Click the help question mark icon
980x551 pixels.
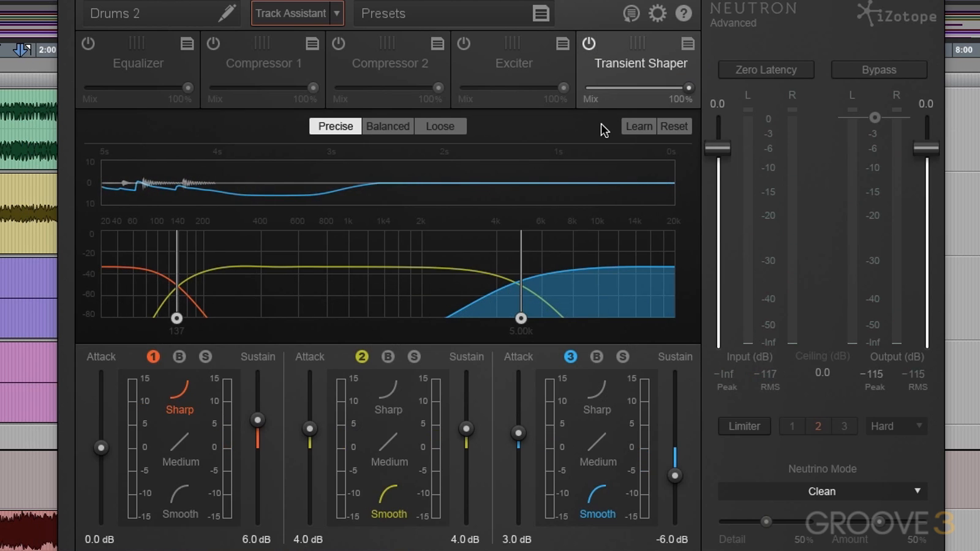684,13
